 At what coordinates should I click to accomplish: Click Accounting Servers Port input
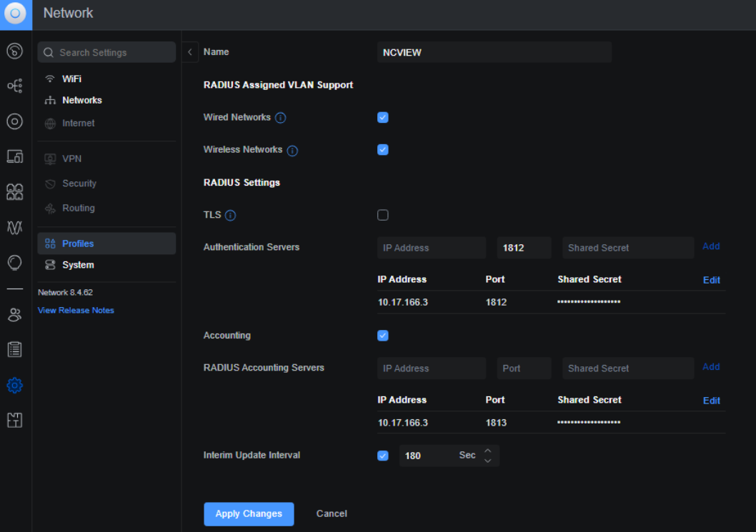(524, 368)
